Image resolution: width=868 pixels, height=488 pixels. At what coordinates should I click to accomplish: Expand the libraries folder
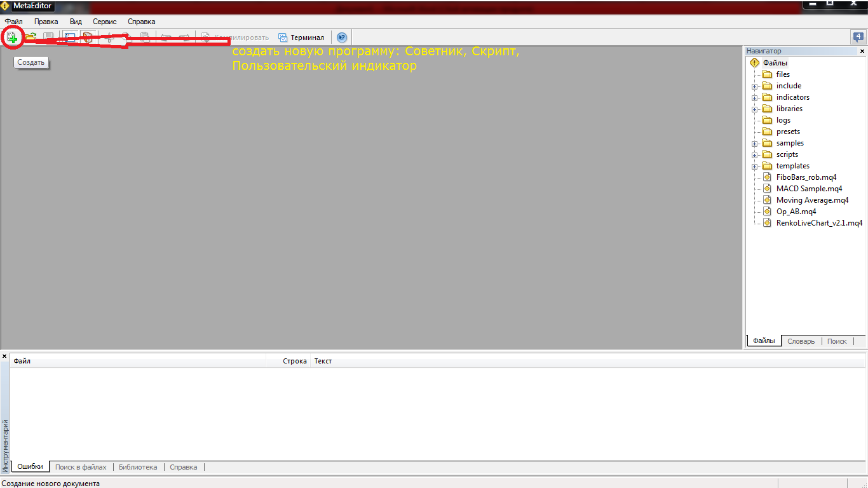point(755,109)
